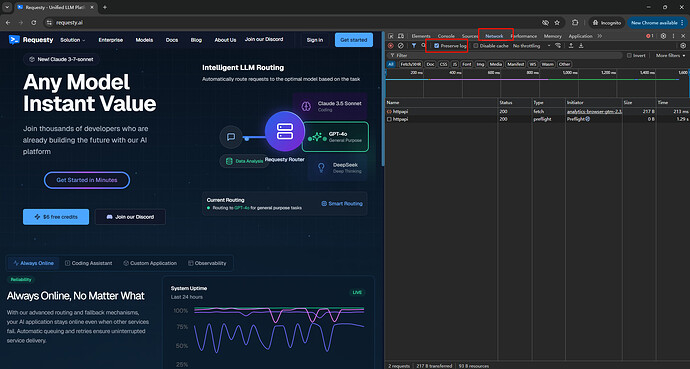Toggle the network filter funnel icon
The height and width of the screenshot is (369, 690).
coord(414,46)
